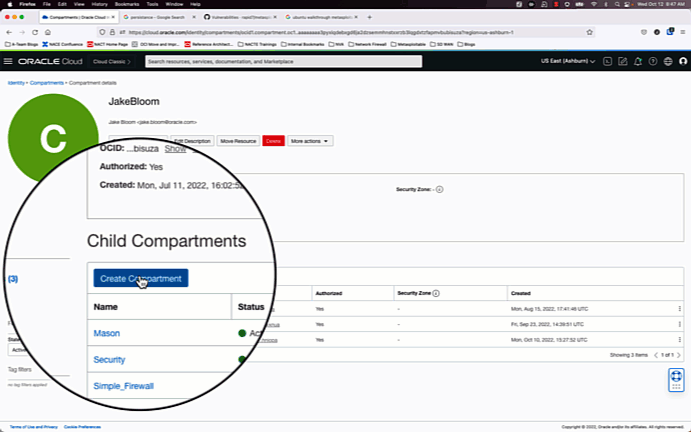691x432 pixels.
Task: Open the Metasploitable bookmark folder
Action: coord(408,44)
